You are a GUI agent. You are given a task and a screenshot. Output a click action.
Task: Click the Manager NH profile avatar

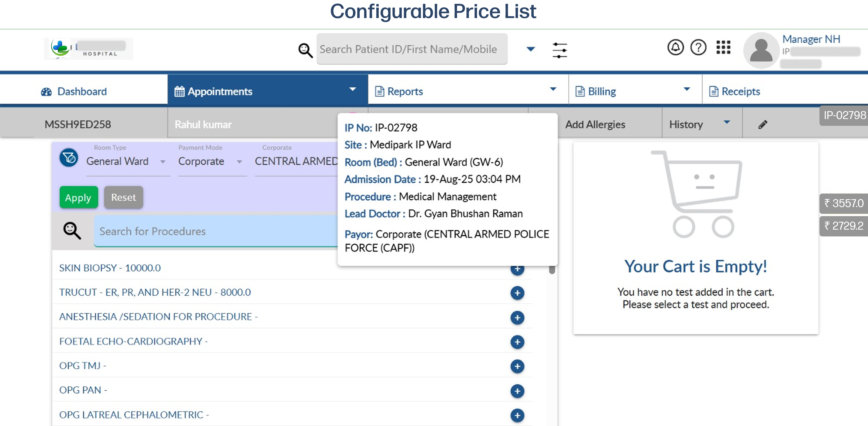tap(761, 50)
